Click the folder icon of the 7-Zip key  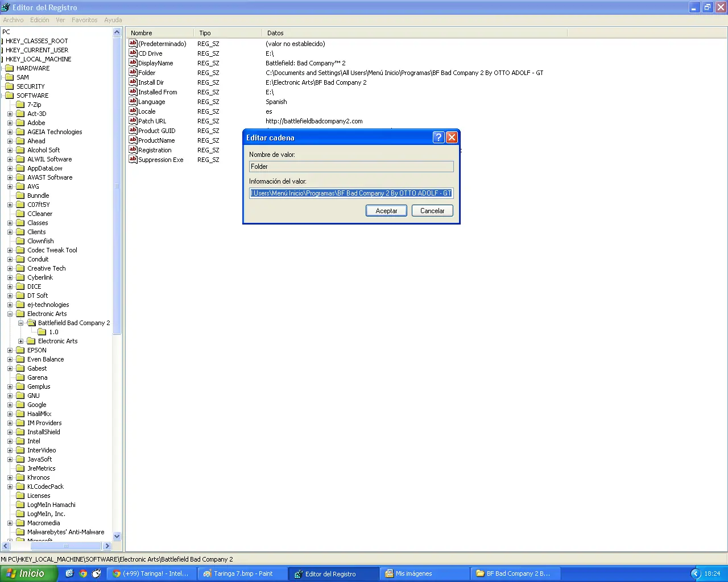click(20, 105)
